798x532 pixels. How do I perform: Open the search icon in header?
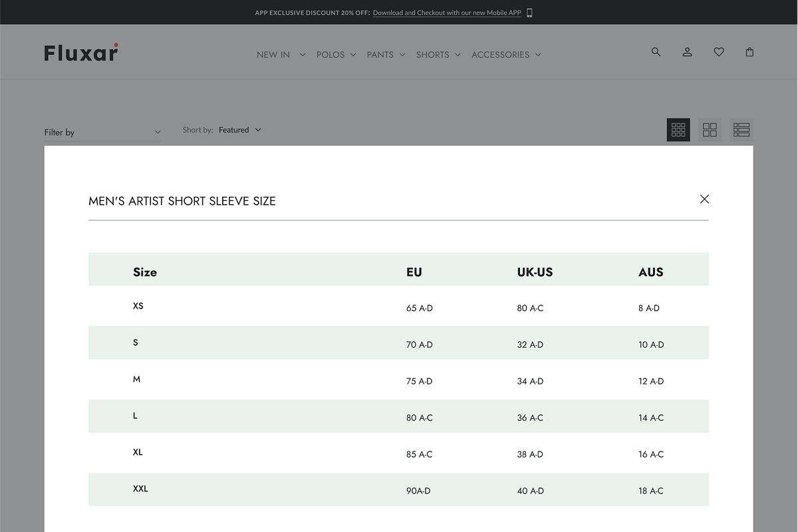point(656,52)
